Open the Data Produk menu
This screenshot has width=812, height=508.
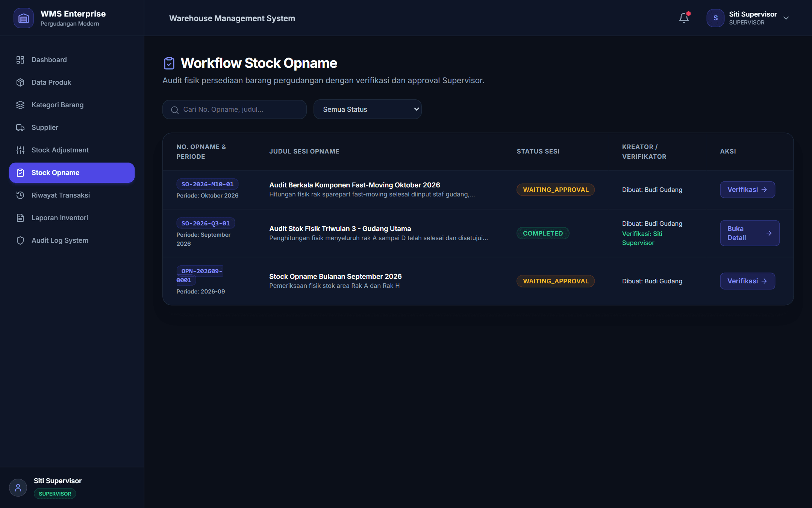click(72, 82)
